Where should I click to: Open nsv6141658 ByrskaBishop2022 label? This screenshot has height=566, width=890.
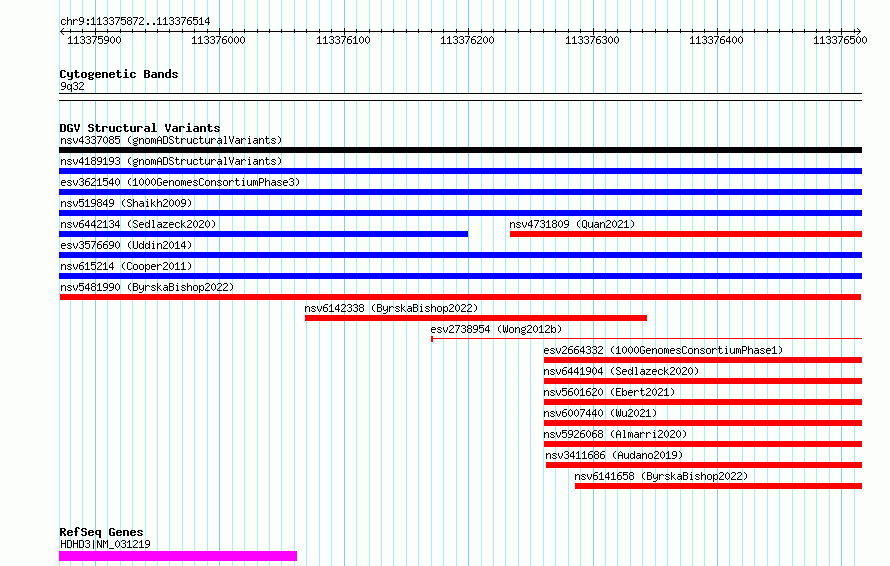[x=661, y=476]
